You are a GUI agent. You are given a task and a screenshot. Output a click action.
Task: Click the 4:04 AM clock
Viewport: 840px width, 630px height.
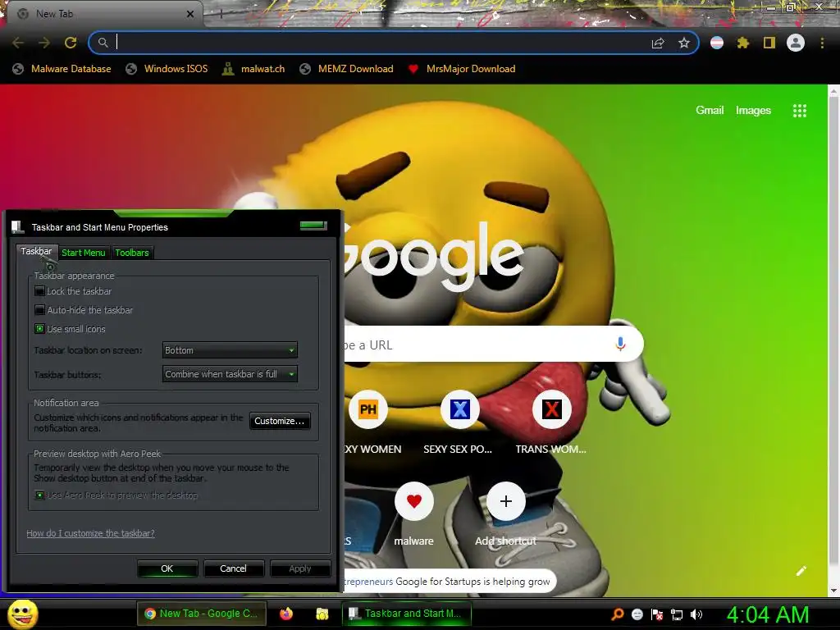click(x=768, y=615)
